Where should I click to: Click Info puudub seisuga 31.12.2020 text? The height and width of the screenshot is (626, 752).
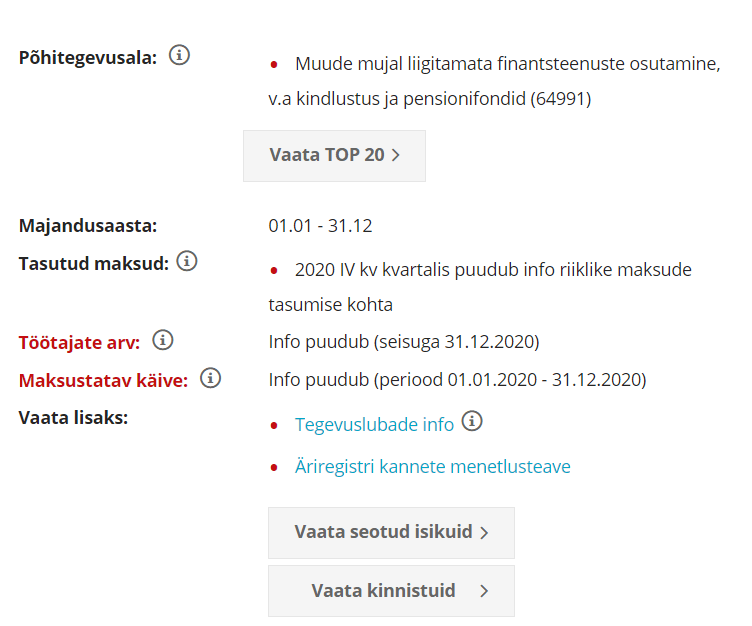[x=404, y=342]
